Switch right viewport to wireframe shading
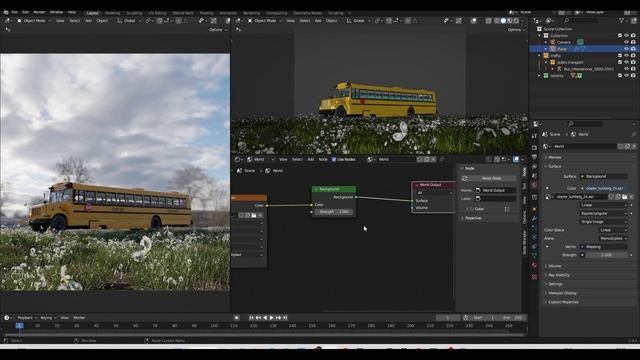This screenshot has width=640, height=360. pos(497,20)
